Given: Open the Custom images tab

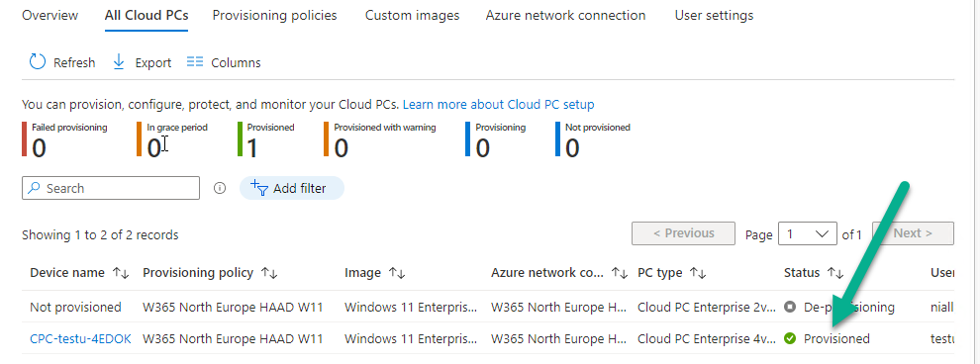Looking at the screenshot, I should pos(412,15).
